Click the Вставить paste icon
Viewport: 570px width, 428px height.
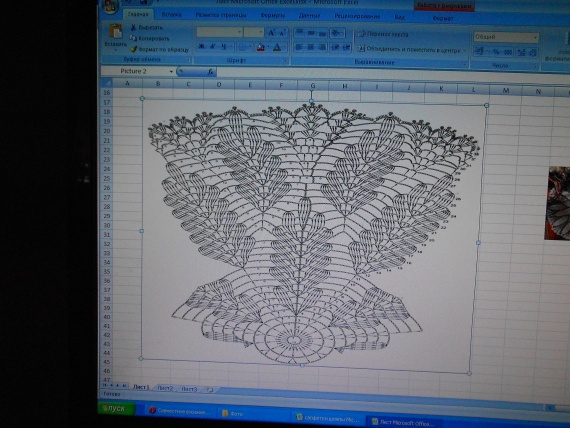click(x=116, y=31)
